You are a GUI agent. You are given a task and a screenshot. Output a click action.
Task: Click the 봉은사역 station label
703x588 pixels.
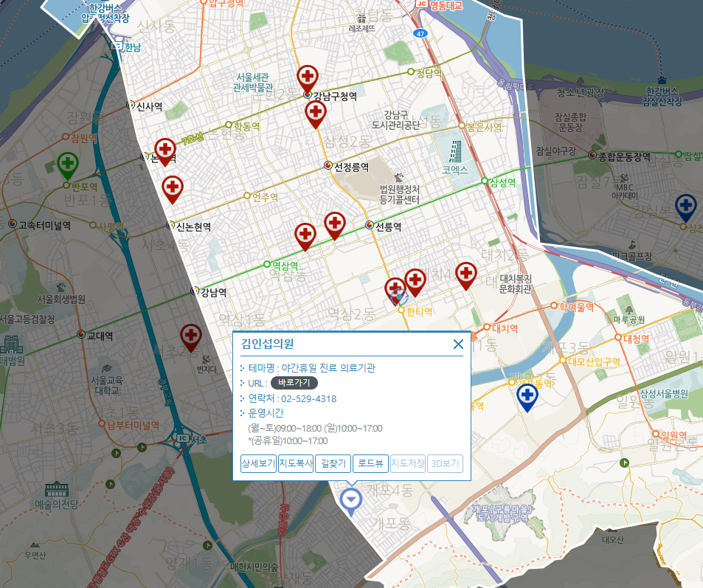pyautogui.click(x=484, y=127)
